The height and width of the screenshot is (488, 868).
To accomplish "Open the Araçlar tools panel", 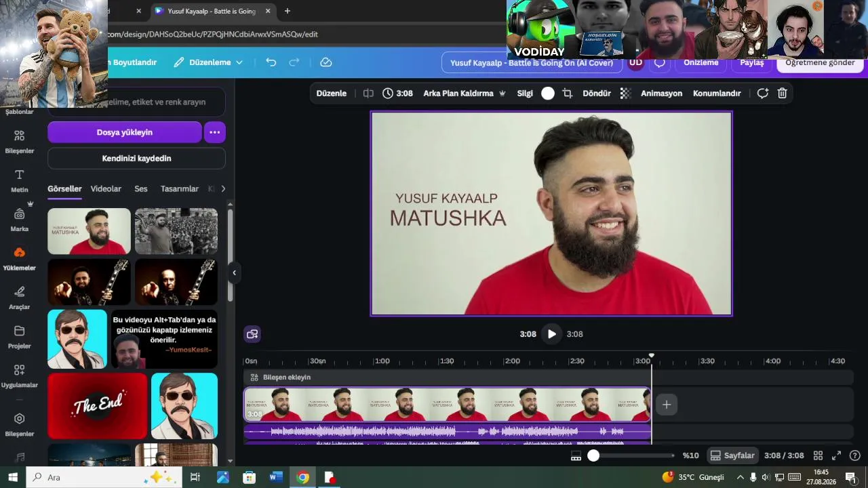I will pos(20,297).
